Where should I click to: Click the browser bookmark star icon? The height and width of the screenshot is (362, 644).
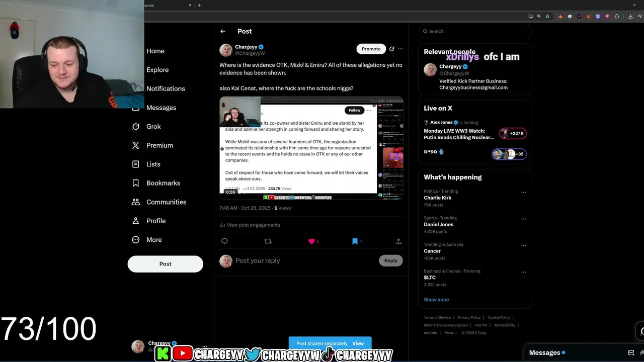pyautogui.click(x=547, y=17)
